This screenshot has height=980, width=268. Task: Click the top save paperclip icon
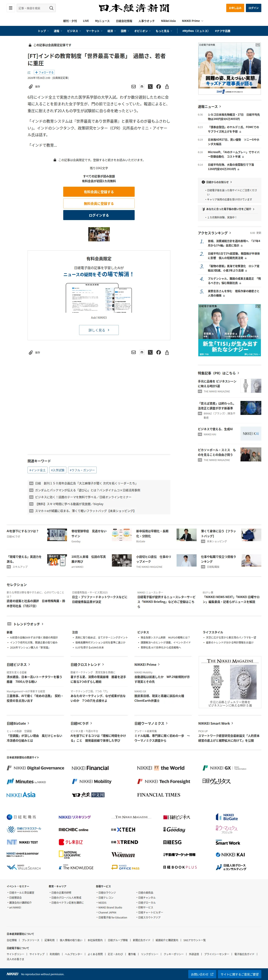tap(30, 87)
